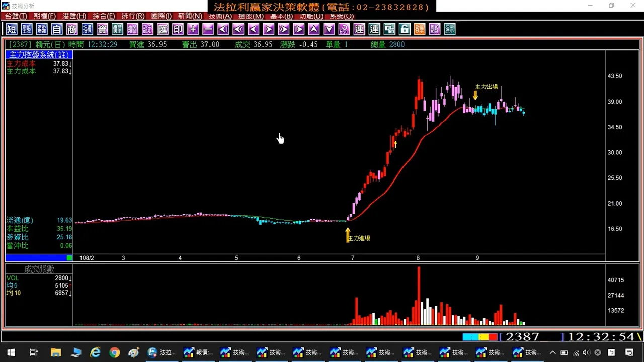Screen dimensions: 644x362
Task: Click the 均10 volume average row
Action: (x=39, y=293)
